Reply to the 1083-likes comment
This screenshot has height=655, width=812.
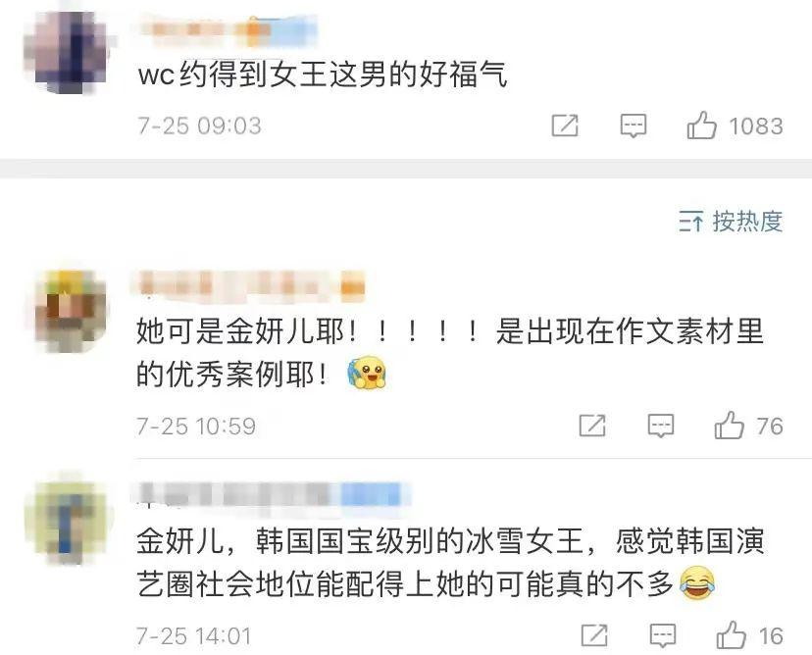[634, 126]
